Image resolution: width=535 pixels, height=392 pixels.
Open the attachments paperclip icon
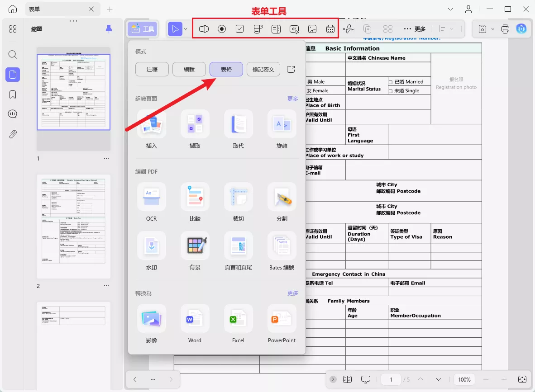(13, 134)
